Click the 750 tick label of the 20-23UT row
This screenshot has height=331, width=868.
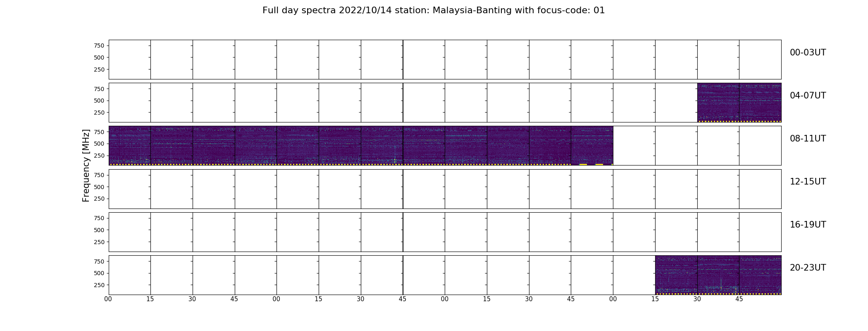click(x=99, y=261)
